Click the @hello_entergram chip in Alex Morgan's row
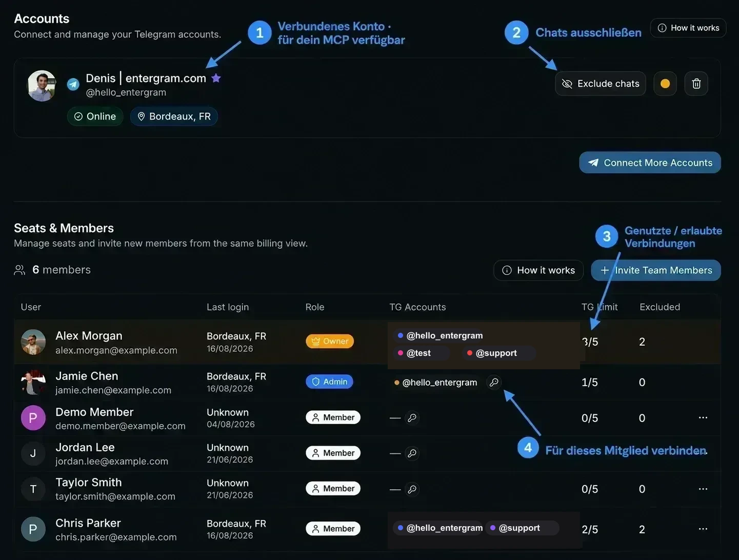Viewport: 739px width, 560px height. (441, 335)
